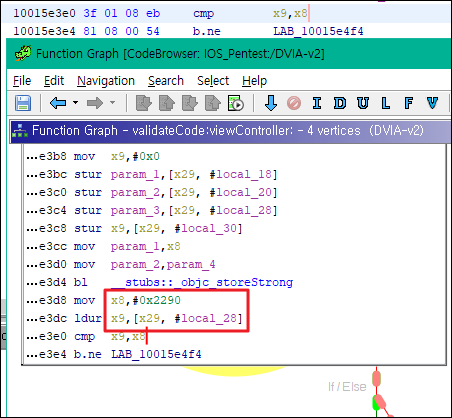
Task: Open the Navigation menu
Action: [x=106, y=81]
